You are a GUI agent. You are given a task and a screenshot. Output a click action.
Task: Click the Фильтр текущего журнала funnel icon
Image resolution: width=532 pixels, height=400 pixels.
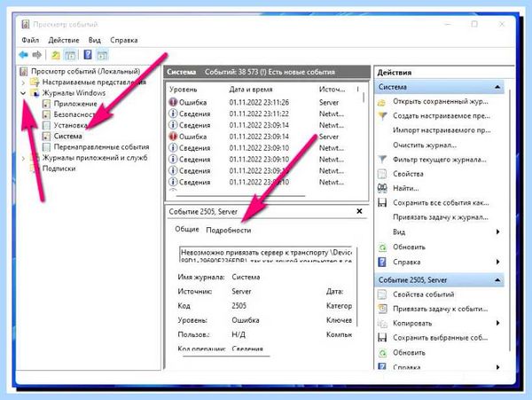tap(382, 160)
